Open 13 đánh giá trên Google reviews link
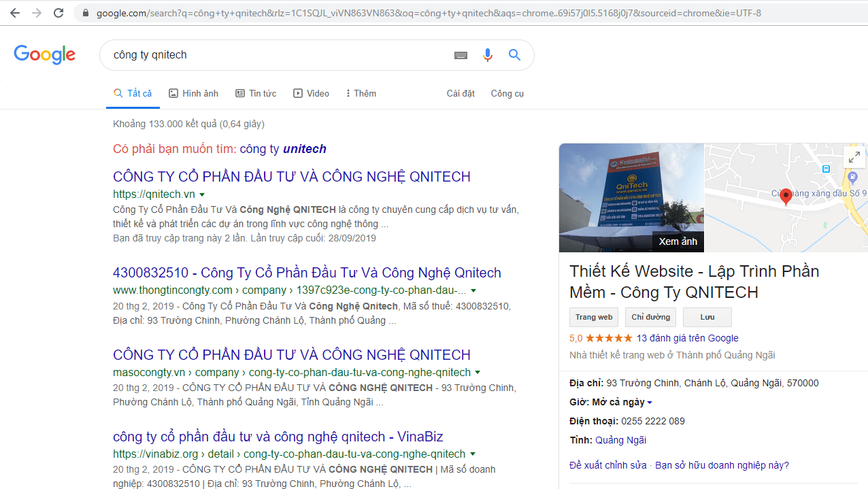The width and height of the screenshot is (868, 489). (687, 338)
